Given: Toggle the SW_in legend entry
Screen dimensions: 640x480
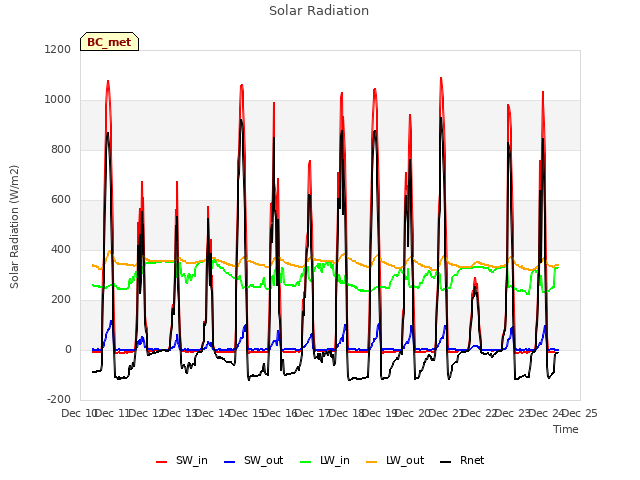Looking at the screenshot, I should tap(182, 460).
